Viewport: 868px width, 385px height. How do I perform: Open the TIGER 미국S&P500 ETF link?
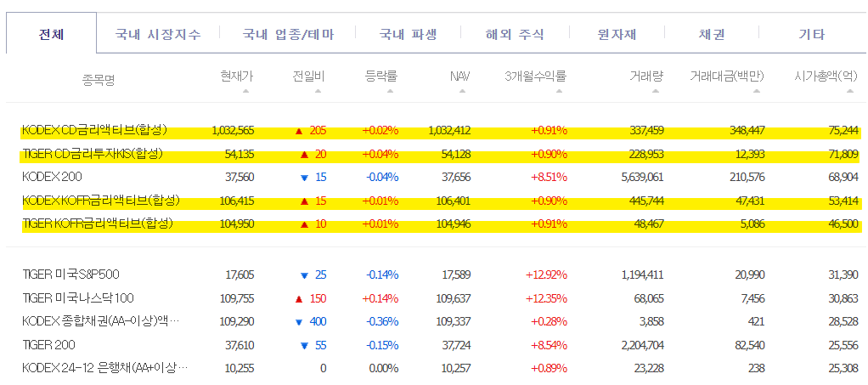click(x=70, y=275)
